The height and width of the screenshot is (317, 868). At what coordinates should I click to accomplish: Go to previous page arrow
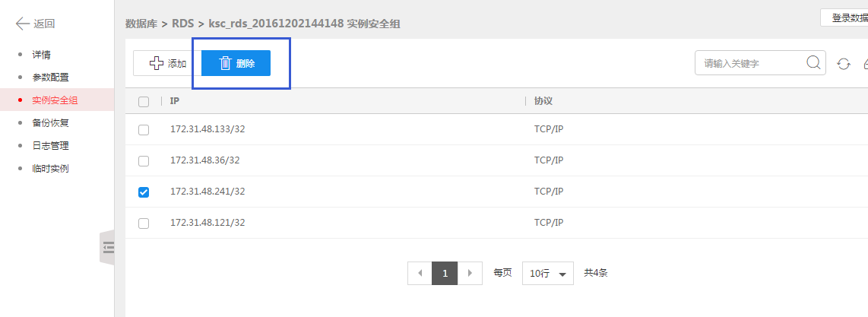pyautogui.click(x=420, y=273)
